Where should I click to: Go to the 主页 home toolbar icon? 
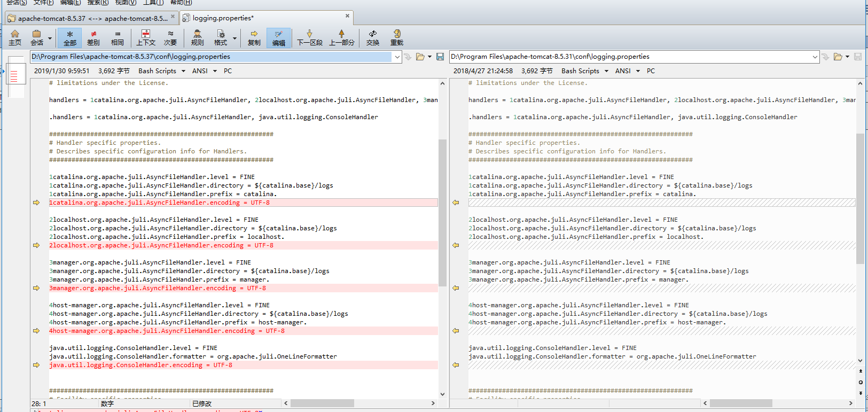(15, 38)
